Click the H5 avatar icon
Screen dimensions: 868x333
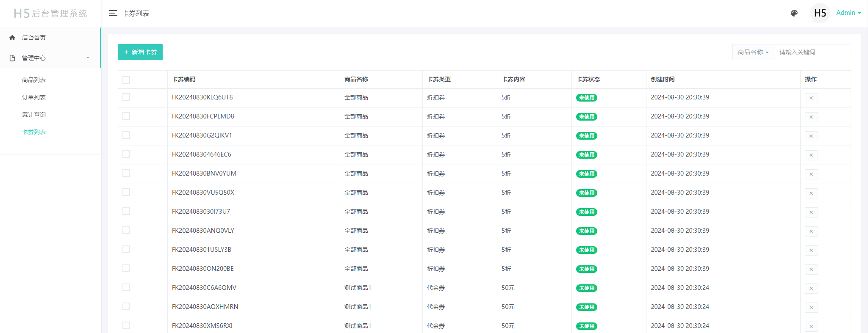[x=820, y=13]
